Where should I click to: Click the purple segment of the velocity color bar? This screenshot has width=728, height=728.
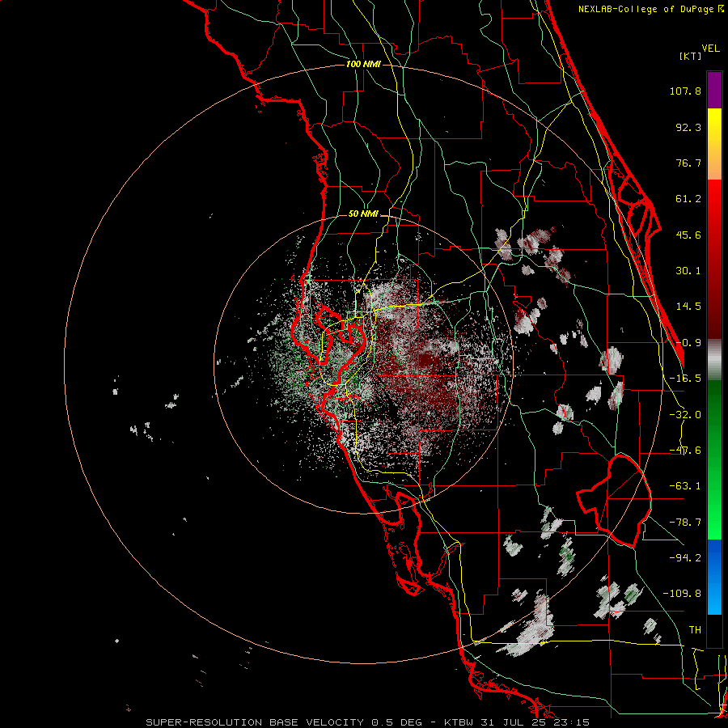(714, 90)
